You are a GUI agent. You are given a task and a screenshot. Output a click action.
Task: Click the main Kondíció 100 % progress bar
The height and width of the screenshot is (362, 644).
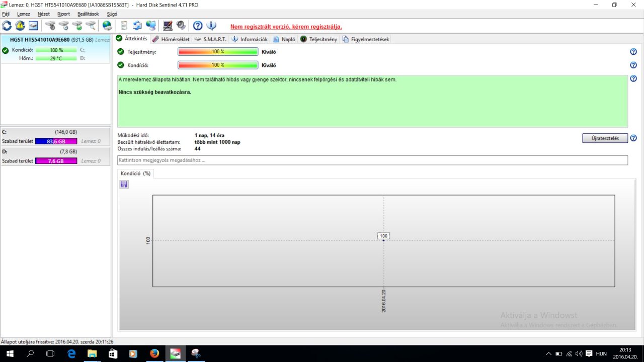click(218, 65)
